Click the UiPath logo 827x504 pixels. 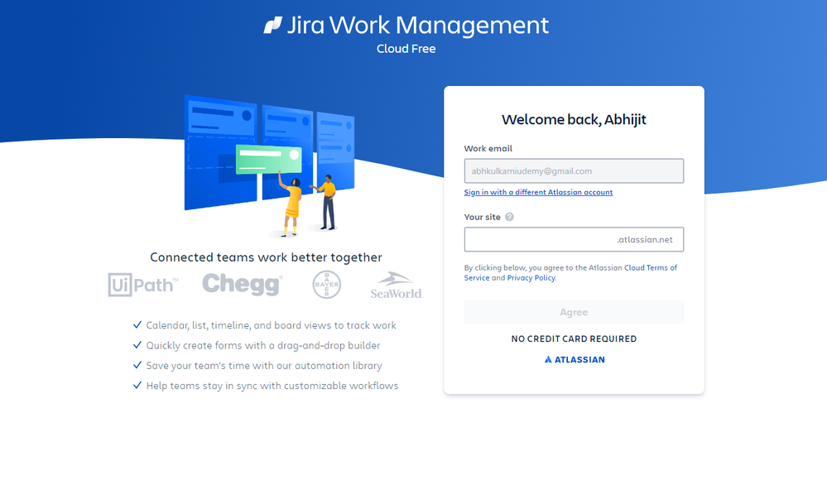[x=143, y=285]
